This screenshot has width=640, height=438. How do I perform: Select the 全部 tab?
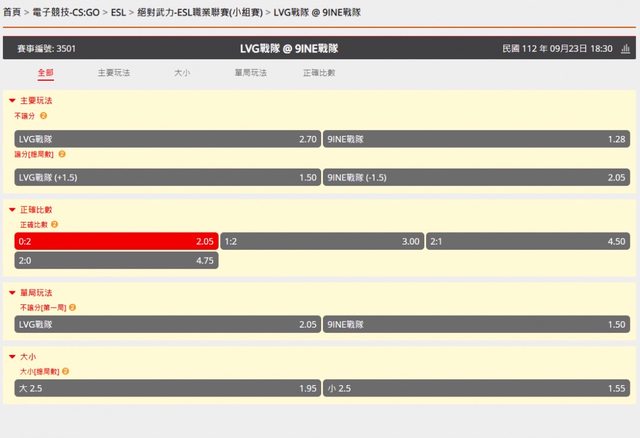click(x=46, y=73)
